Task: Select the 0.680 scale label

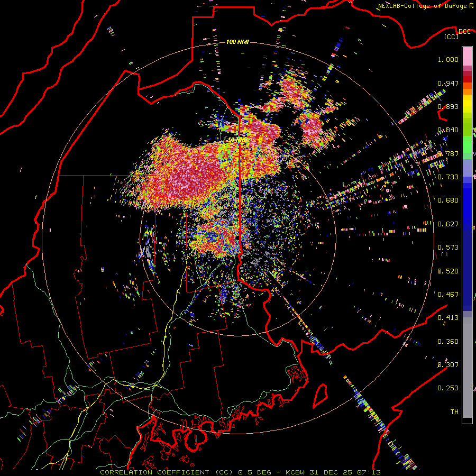Action: [x=448, y=200]
